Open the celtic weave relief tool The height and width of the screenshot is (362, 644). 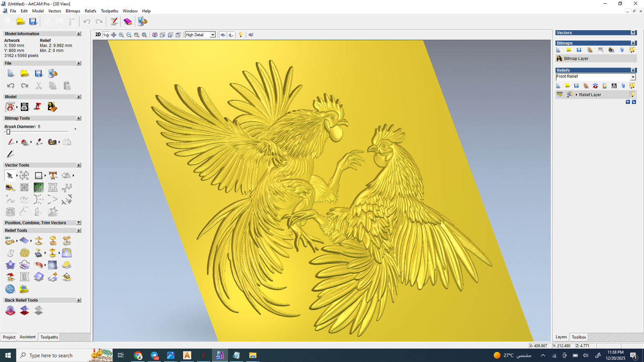25,253
